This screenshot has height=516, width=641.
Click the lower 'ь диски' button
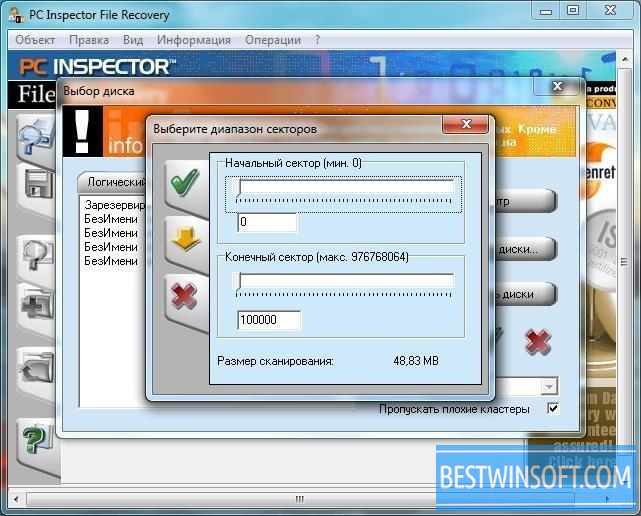(x=526, y=294)
